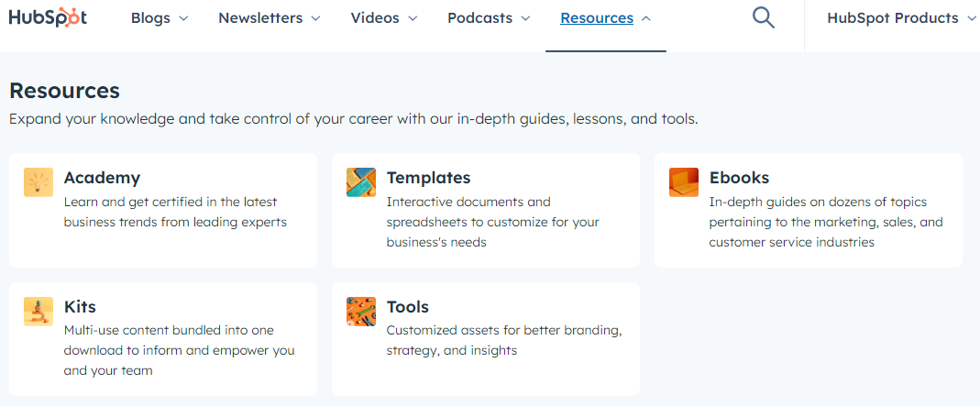Screen dimensions: 980x406
Task: Click the Kits description about multi-use content
Action: pyautogui.click(x=179, y=350)
